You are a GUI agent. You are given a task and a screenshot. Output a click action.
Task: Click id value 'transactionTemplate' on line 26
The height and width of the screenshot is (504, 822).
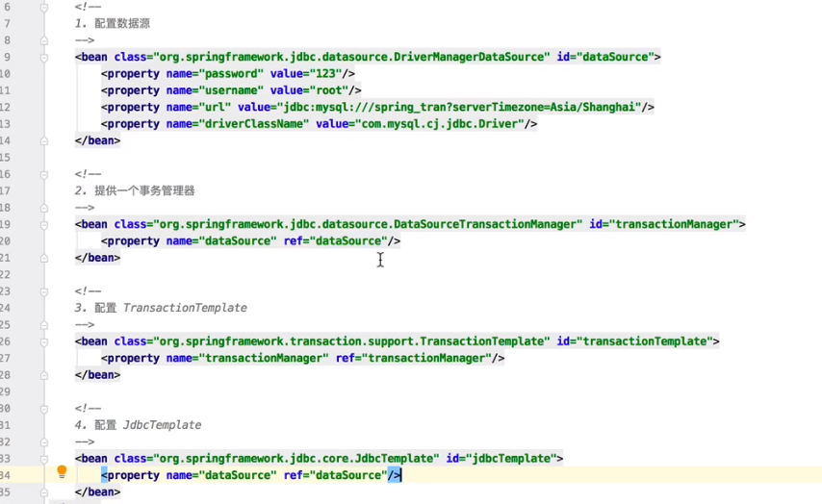645,341
